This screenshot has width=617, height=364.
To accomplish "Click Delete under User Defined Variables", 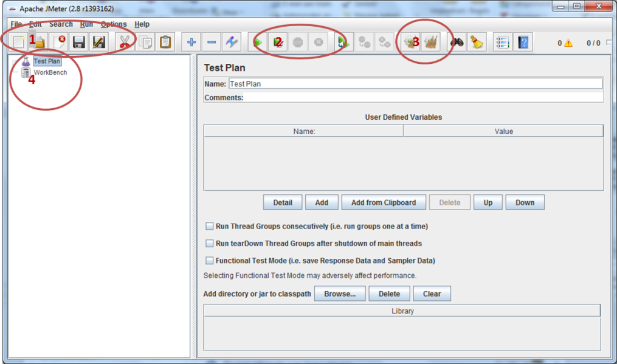I will (450, 202).
